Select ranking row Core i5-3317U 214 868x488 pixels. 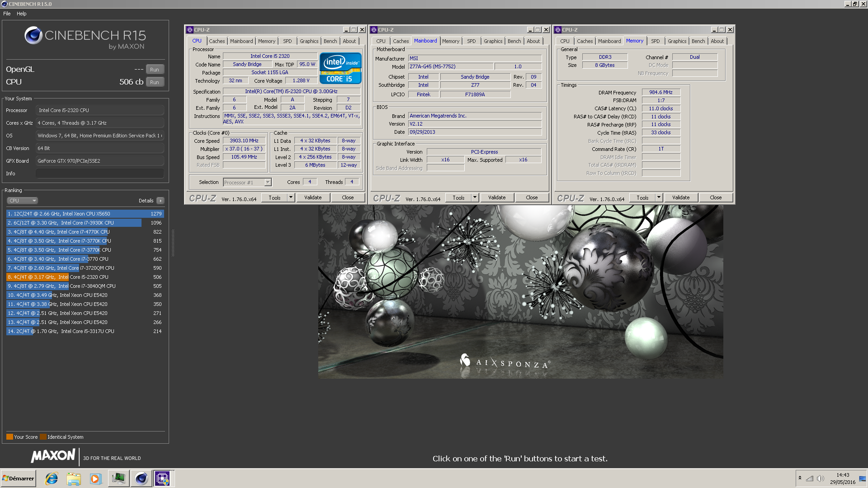[x=85, y=331]
